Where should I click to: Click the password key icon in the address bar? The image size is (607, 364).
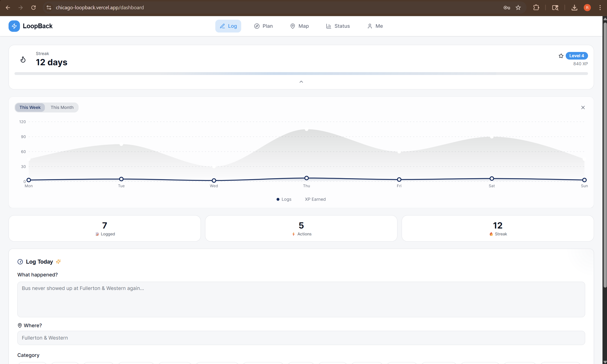[x=507, y=8]
